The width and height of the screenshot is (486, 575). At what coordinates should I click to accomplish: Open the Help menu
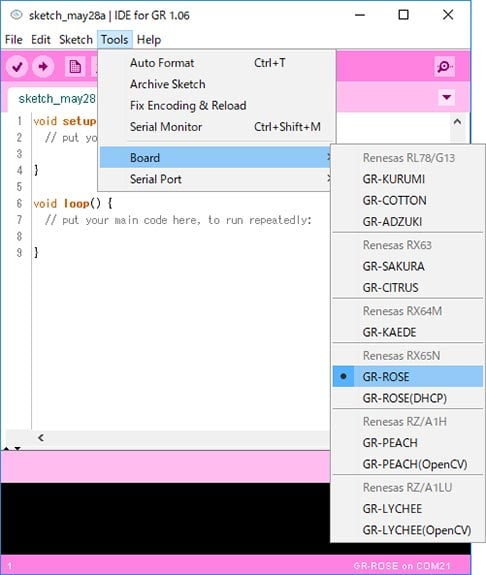149,40
